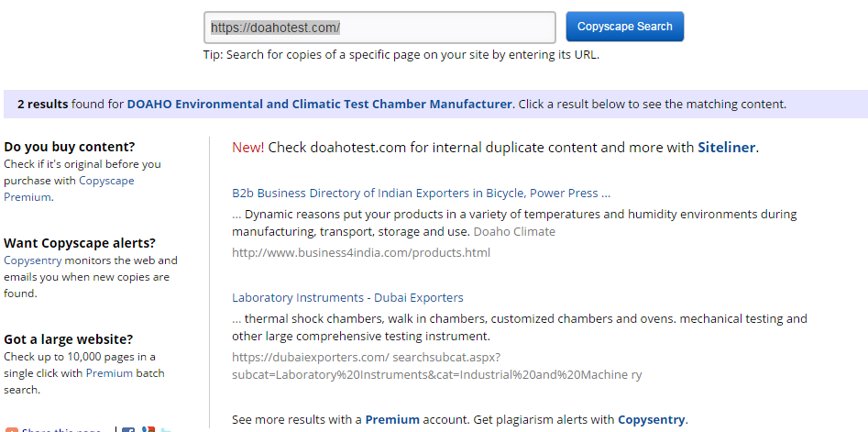
Task: Click the Twitter bird share icon
Action: [x=166, y=430]
